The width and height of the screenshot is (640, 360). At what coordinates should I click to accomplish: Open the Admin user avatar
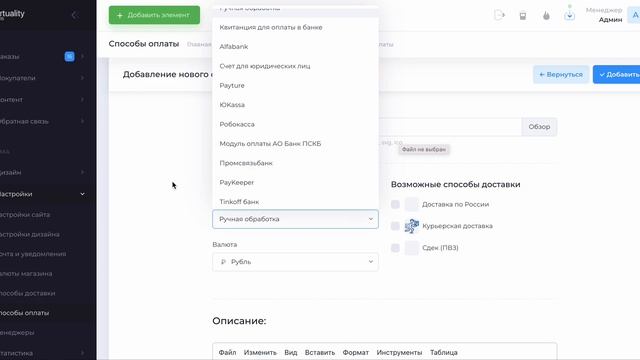[x=635, y=16]
